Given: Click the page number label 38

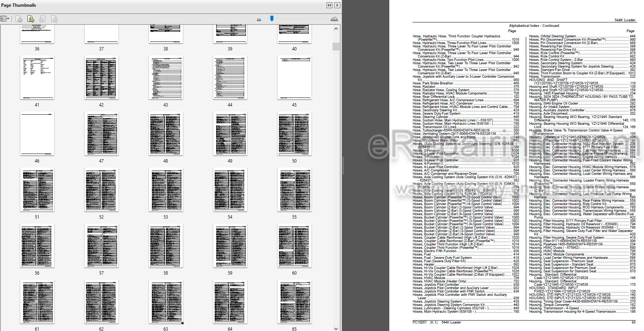Looking at the screenshot, I should [166, 49].
